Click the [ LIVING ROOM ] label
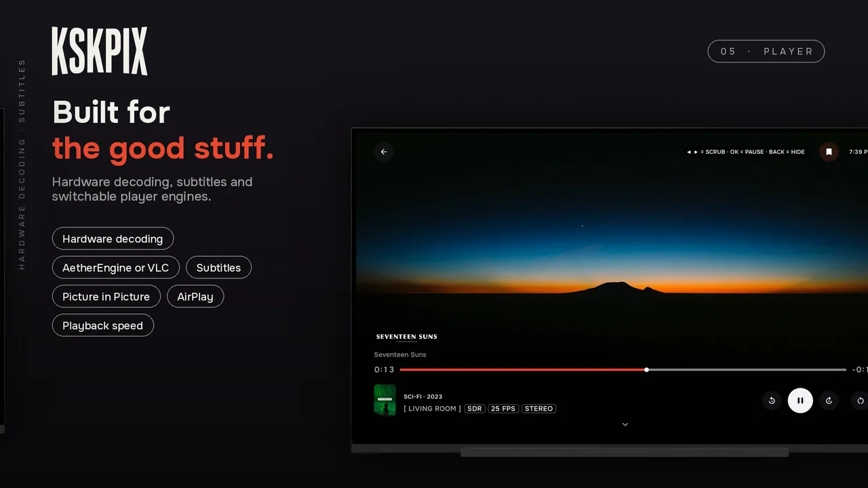Image resolution: width=868 pixels, height=488 pixels. click(433, 409)
